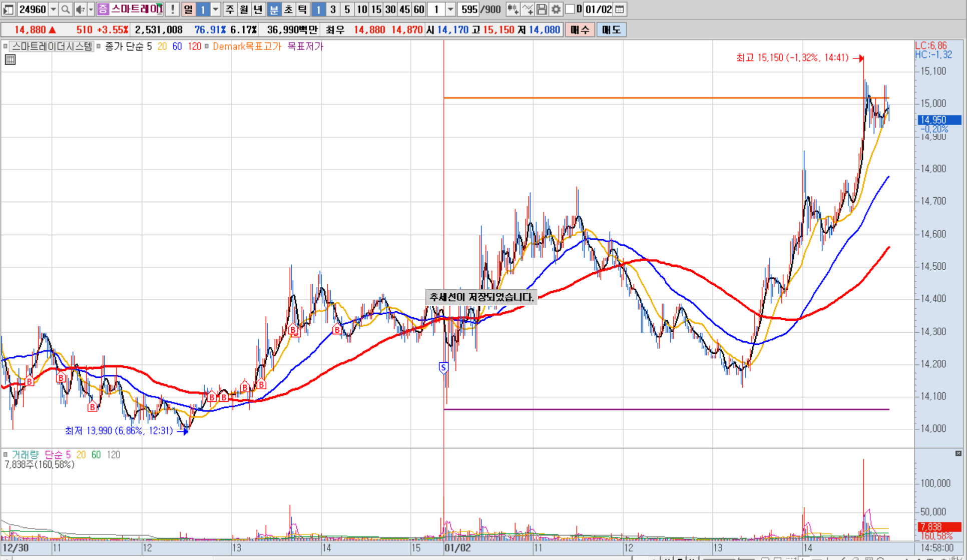Expand the dropdown next to 일 1

tap(216, 9)
